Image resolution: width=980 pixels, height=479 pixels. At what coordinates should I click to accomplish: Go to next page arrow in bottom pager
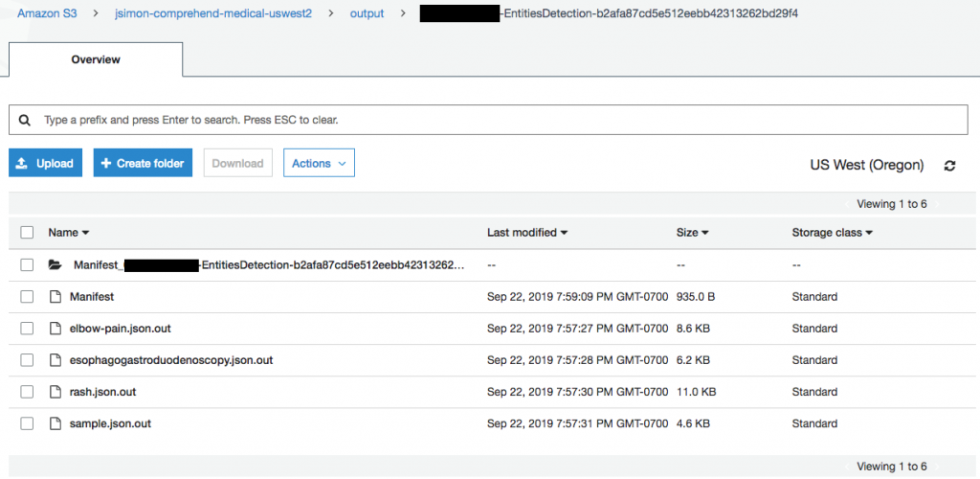936,467
